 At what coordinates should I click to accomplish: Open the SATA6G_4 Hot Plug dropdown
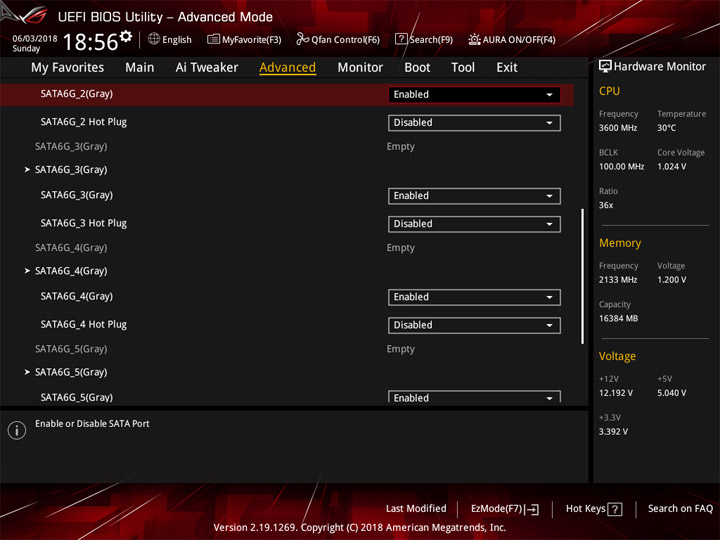pyautogui.click(x=474, y=325)
